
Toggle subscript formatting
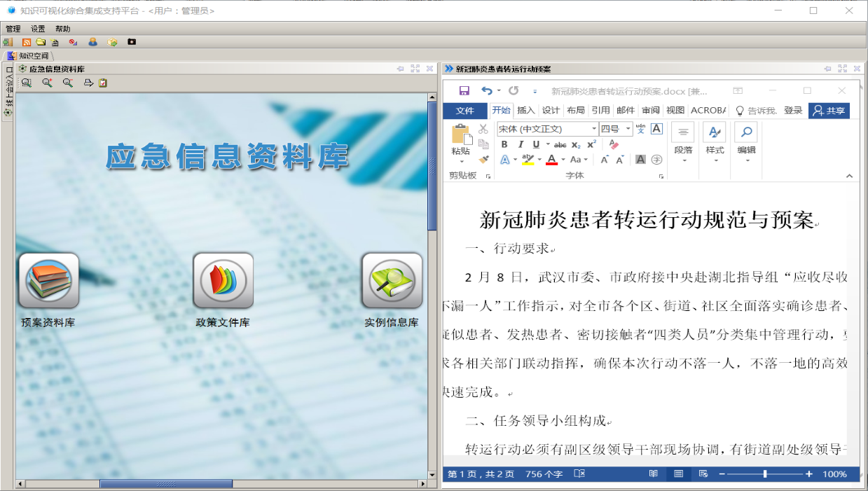point(576,144)
